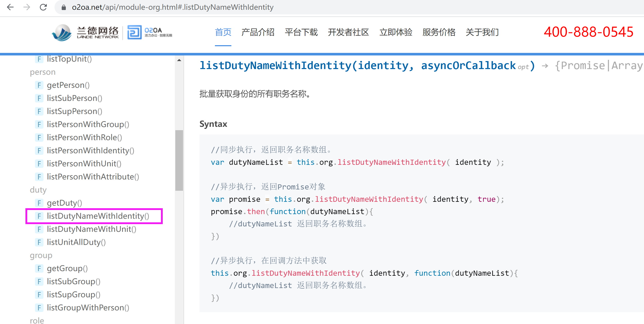Click the Lande Network logo

(x=85, y=33)
